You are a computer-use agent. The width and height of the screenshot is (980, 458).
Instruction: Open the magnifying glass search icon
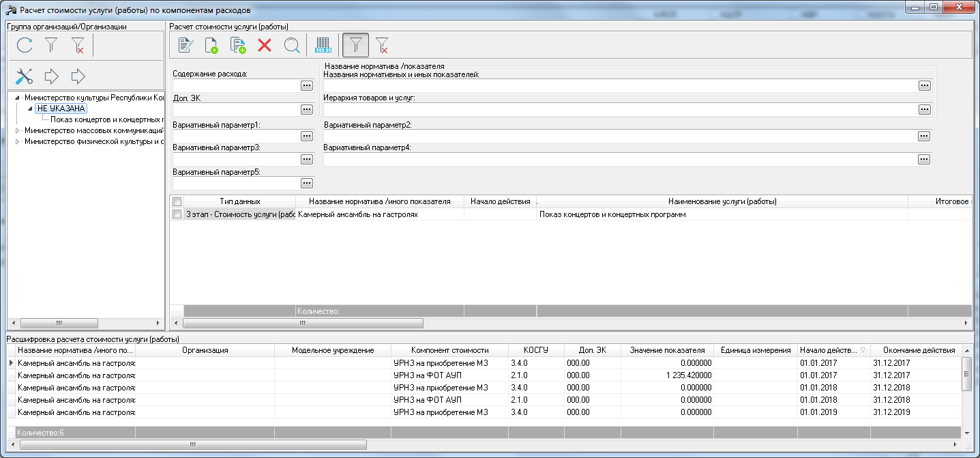coord(291,46)
